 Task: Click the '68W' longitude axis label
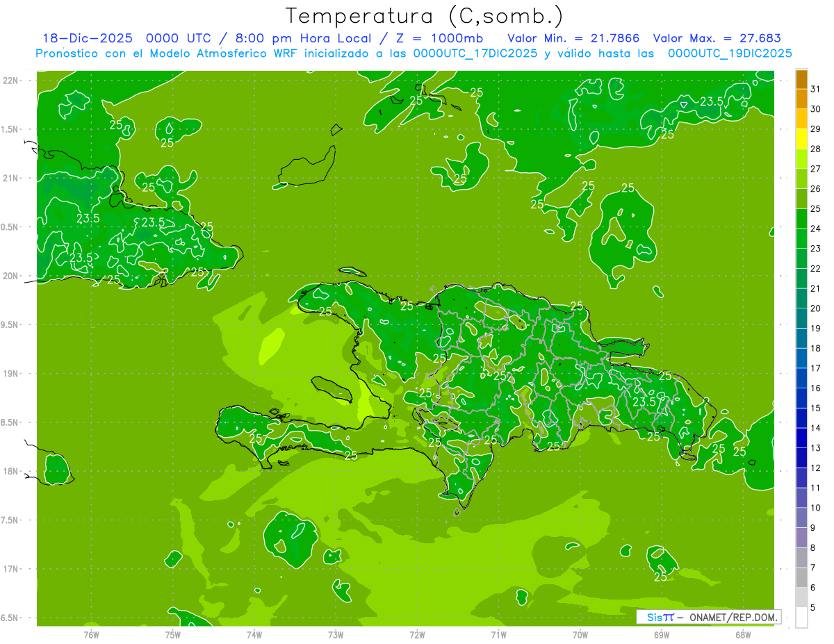[743, 635]
